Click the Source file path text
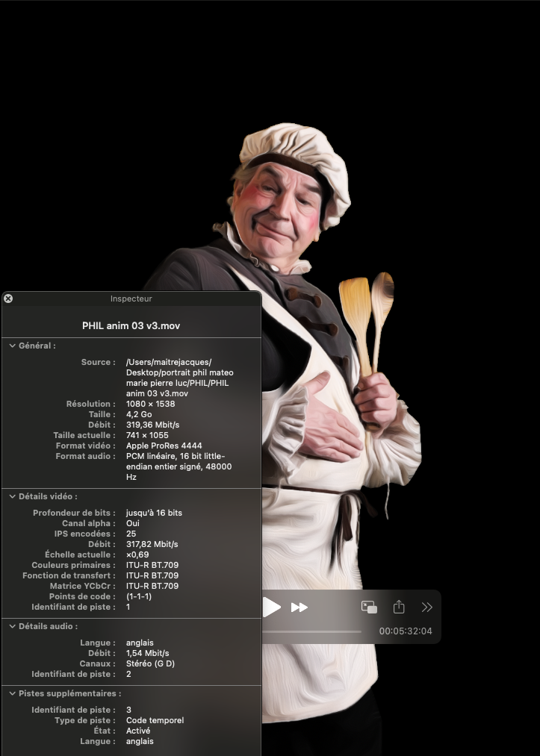Viewport: 540px width, 756px height. [x=179, y=378]
